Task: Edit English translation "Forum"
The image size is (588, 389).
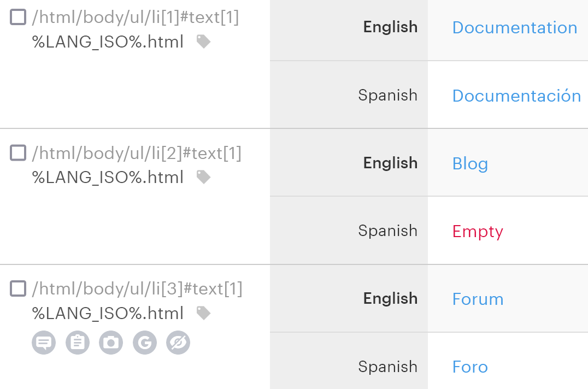Action: 478,299
